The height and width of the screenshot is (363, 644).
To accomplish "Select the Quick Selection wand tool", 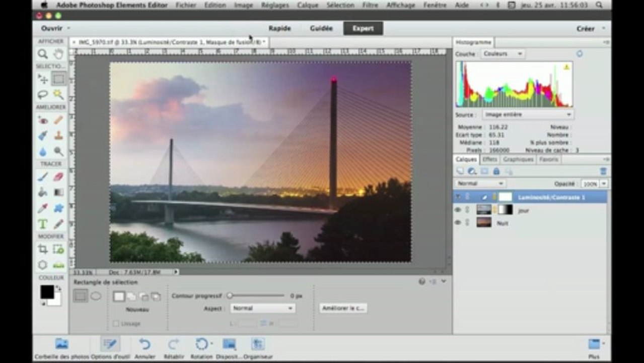I will (x=59, y=94).
